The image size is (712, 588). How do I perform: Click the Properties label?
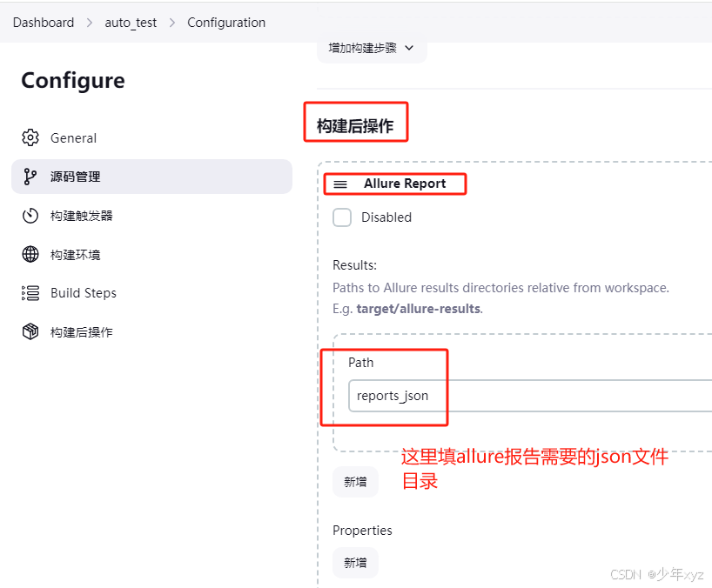[x=362, y=531]
